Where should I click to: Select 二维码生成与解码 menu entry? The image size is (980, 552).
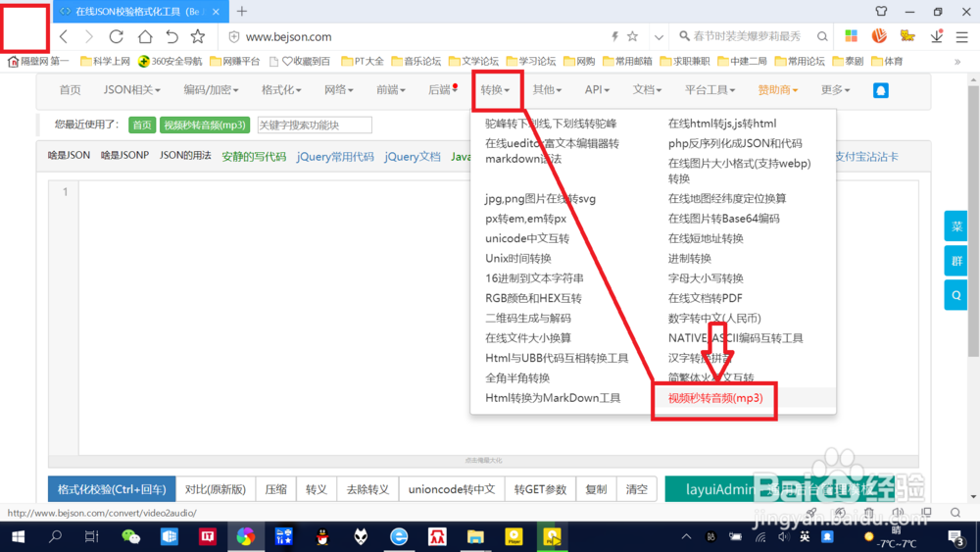pyautogui.click(x=528, y=319)
